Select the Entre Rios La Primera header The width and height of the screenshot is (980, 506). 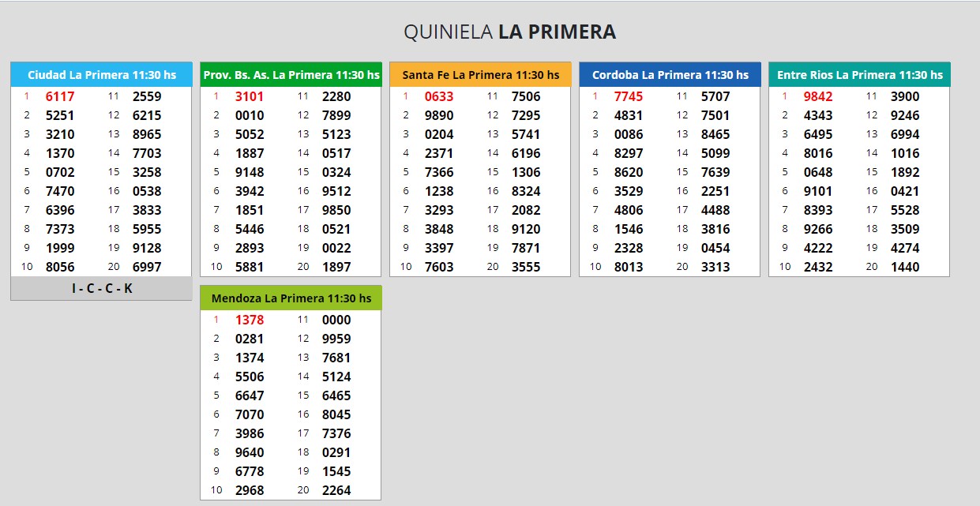[859, 75]
